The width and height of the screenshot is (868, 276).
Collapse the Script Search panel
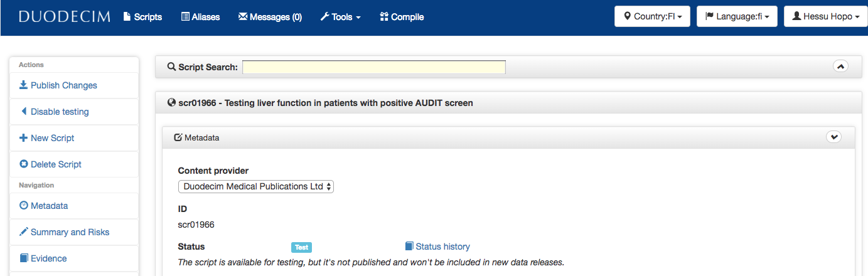click(x=840, y=66)
